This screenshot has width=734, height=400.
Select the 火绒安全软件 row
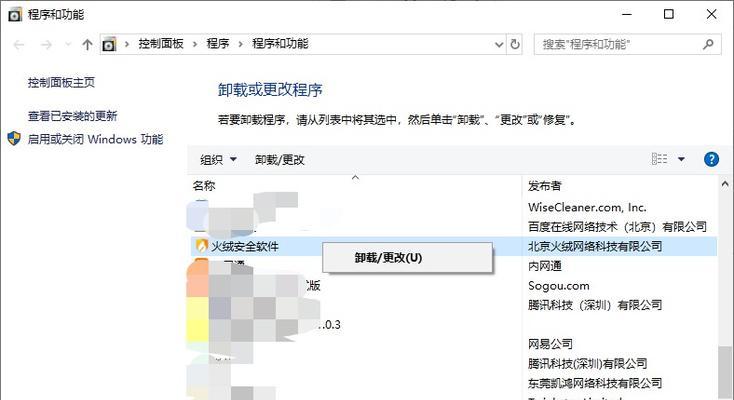click(x=453, y=246)
